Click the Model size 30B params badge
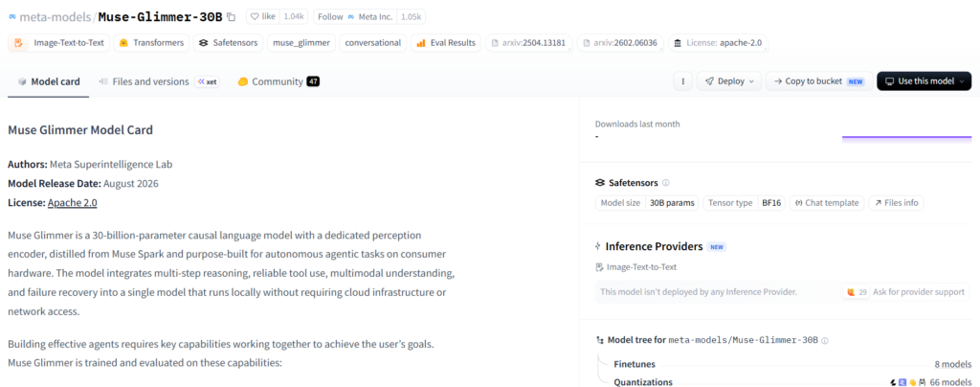Image resolution: width=980 pixels, height=387 pixels. (647, 203)
